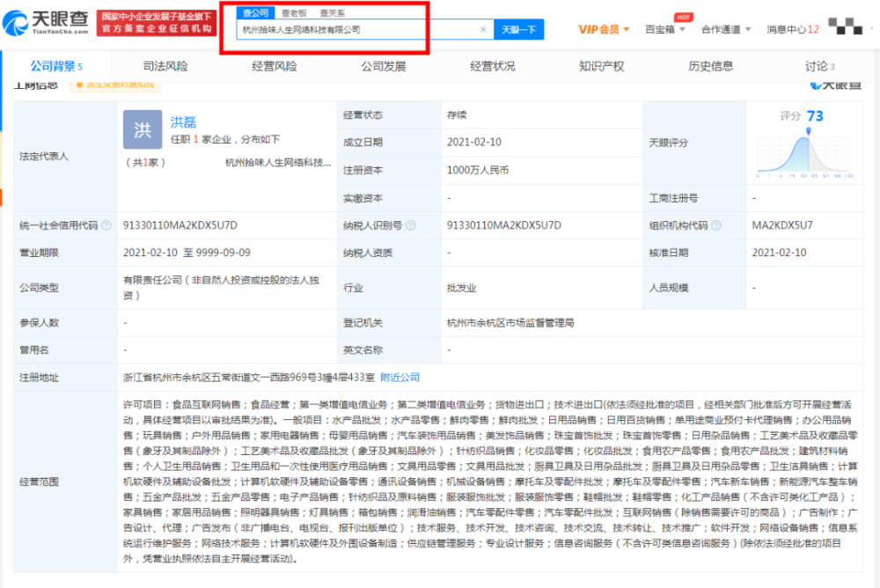Screen dimensions: 880x588
Task: View the 历史信息 tab
Action: click(x=710, y=66)
